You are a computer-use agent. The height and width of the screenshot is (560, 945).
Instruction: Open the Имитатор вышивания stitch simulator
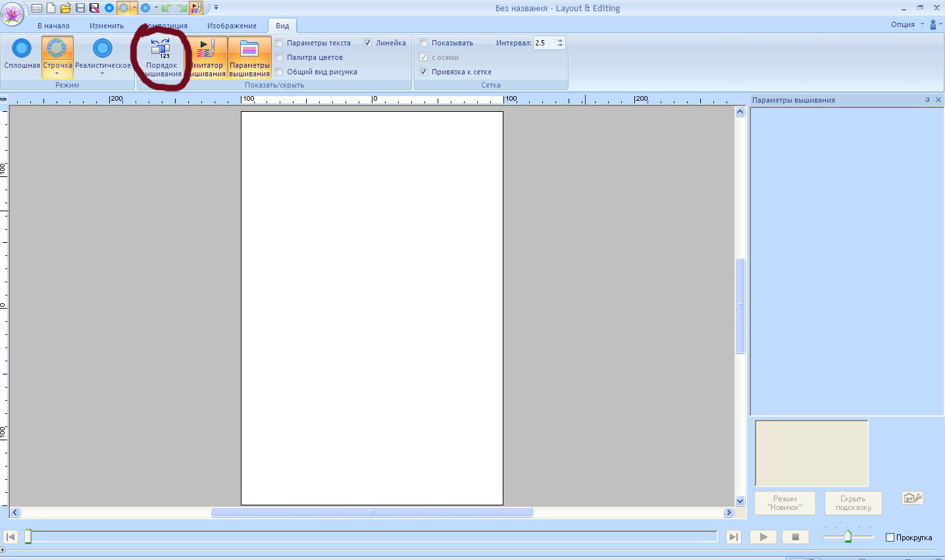(207, 58)
